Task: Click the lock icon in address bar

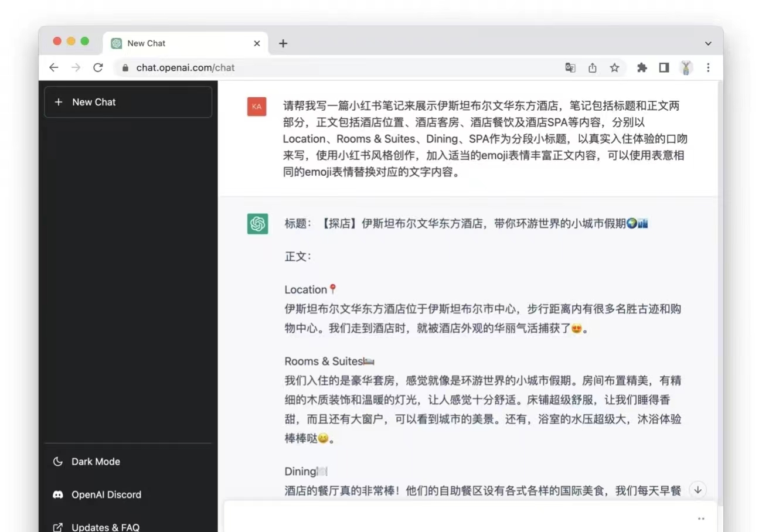Action: (x=125, y=68)
